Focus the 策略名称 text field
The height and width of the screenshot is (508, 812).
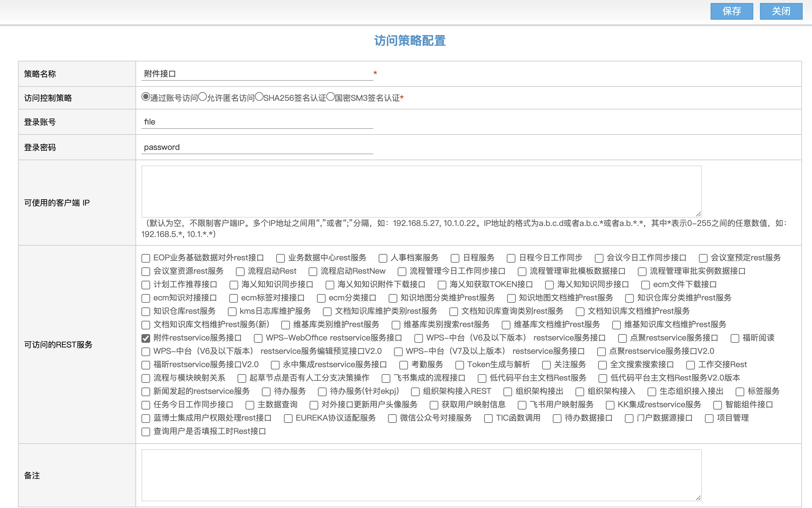point(257,73)
